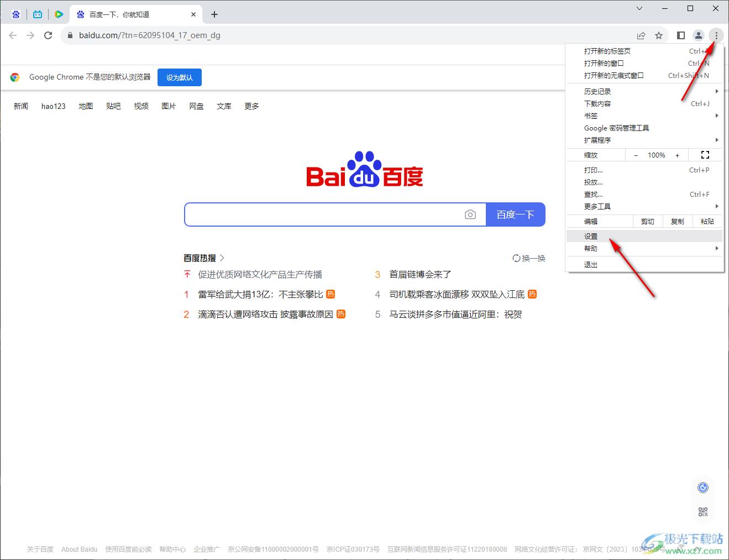This screenshot has width=729, height=560.
Task: Open hot search 首届链博会来了
Action: [421, 274]
